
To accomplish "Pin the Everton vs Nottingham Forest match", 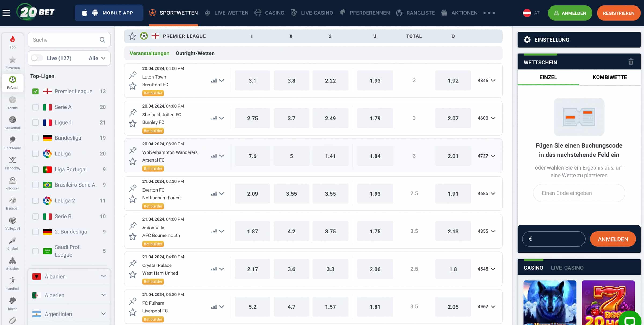I will click(133, 188).
